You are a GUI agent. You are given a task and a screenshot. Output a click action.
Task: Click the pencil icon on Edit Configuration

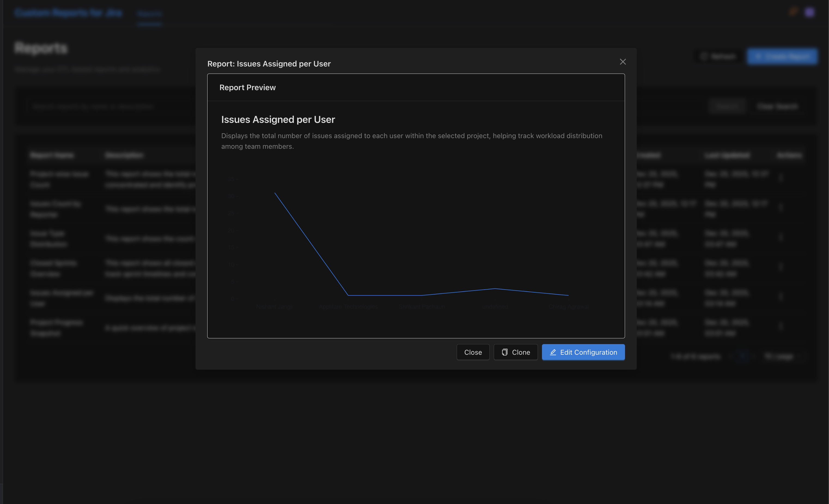point(553,352)
